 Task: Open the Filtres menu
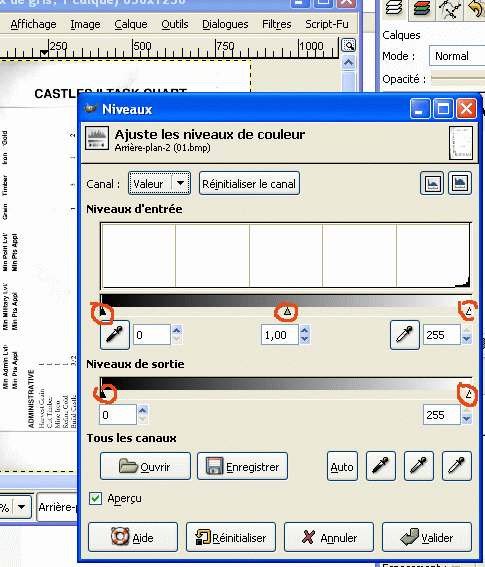[x=276, y=24]
